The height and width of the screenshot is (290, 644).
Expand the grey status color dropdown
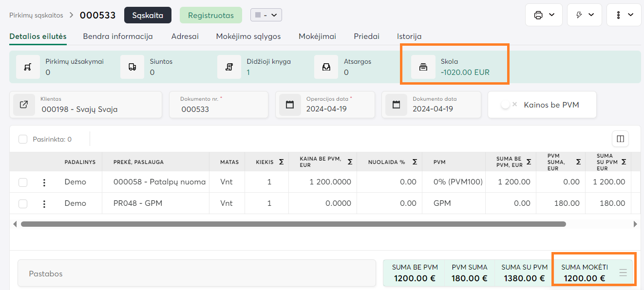point(266,15)
